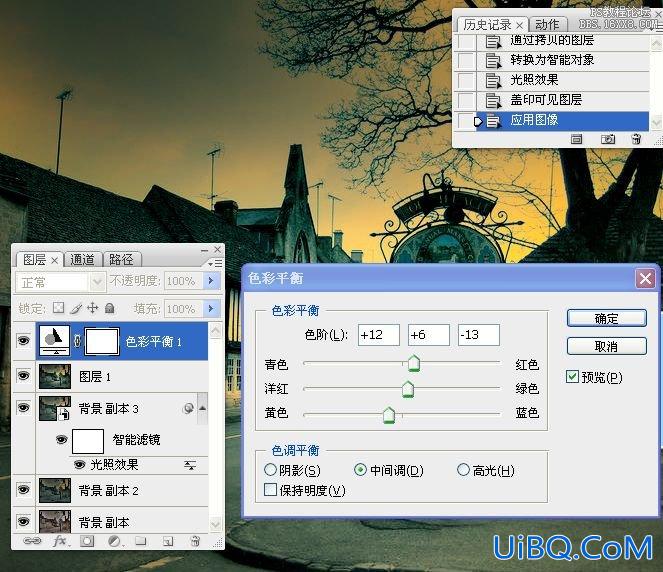663x572 pixels.
Task: Minimize the Layers panel
Action: pyautogui.click(x=204, y=250)
